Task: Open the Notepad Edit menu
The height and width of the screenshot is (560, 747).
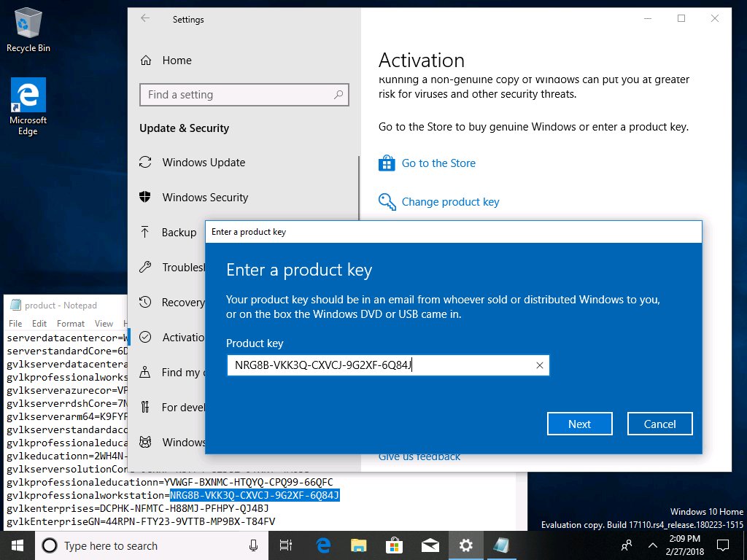Action: [39, 324]
